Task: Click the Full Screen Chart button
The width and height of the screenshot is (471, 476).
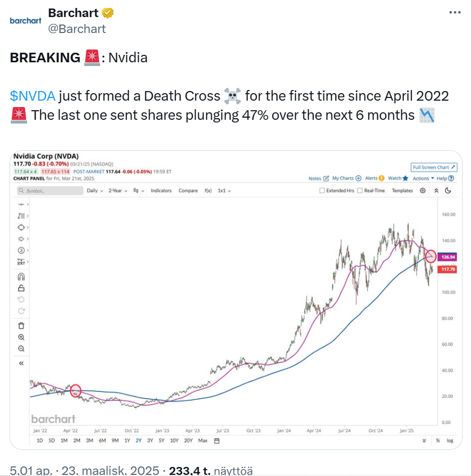Action: pos(434,167)
